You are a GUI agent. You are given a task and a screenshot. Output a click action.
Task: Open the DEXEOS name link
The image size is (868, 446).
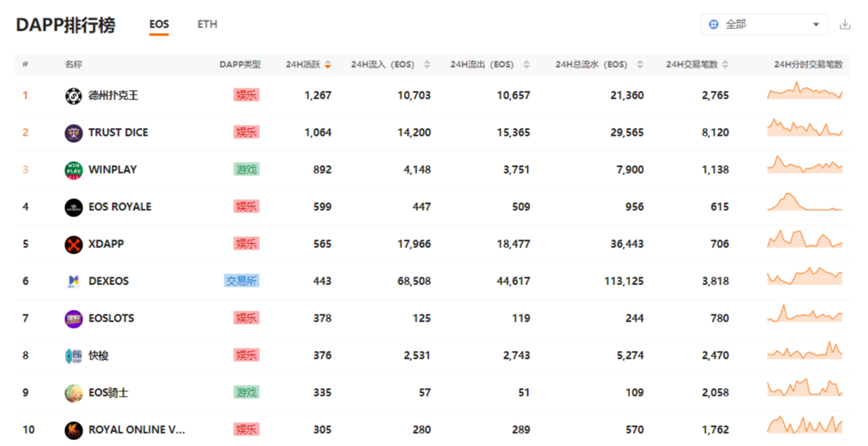click(x=109, y=281)
